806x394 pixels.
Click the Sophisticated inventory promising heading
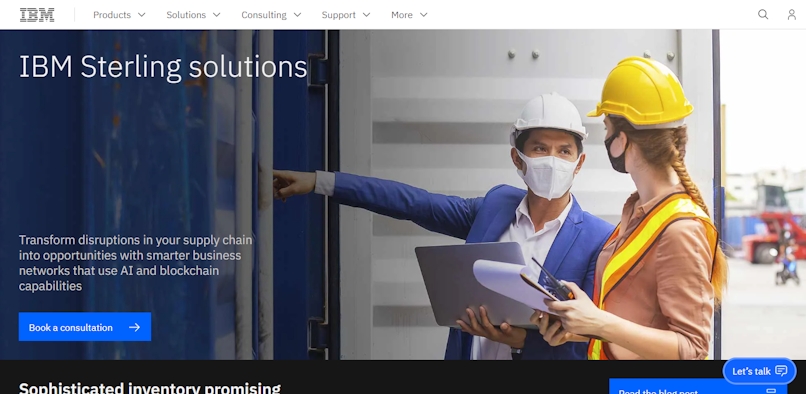pyautogui.click(x=150, y=388)
